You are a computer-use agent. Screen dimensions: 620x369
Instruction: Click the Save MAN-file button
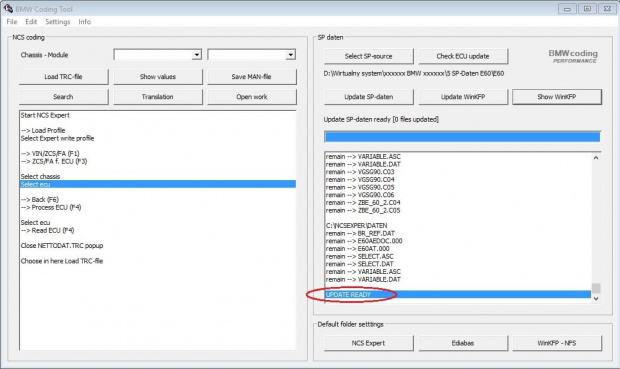click(x=251, y=77)
